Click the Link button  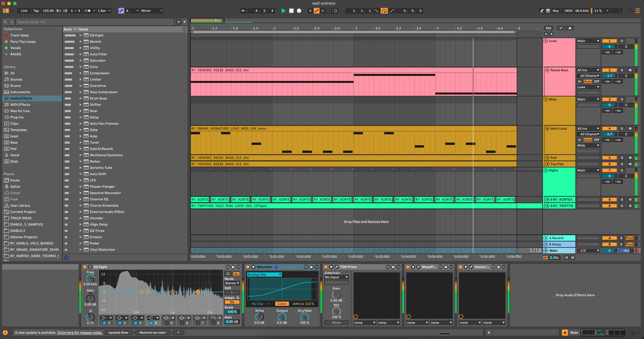24,11
